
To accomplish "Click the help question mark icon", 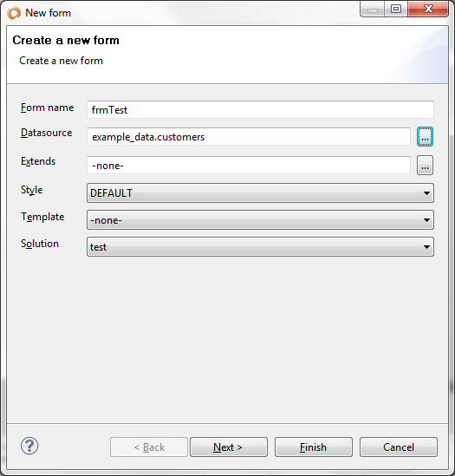I will (29, 446).
